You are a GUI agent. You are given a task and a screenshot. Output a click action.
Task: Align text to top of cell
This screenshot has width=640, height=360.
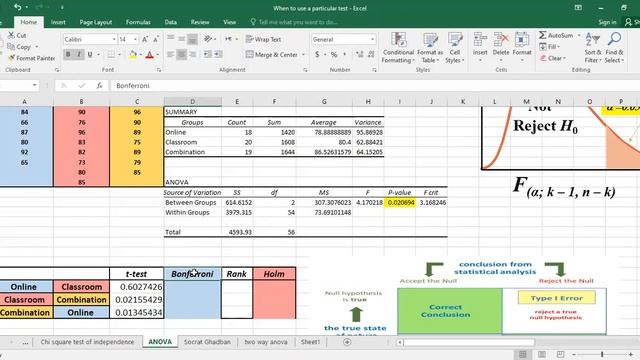[171, 39]
